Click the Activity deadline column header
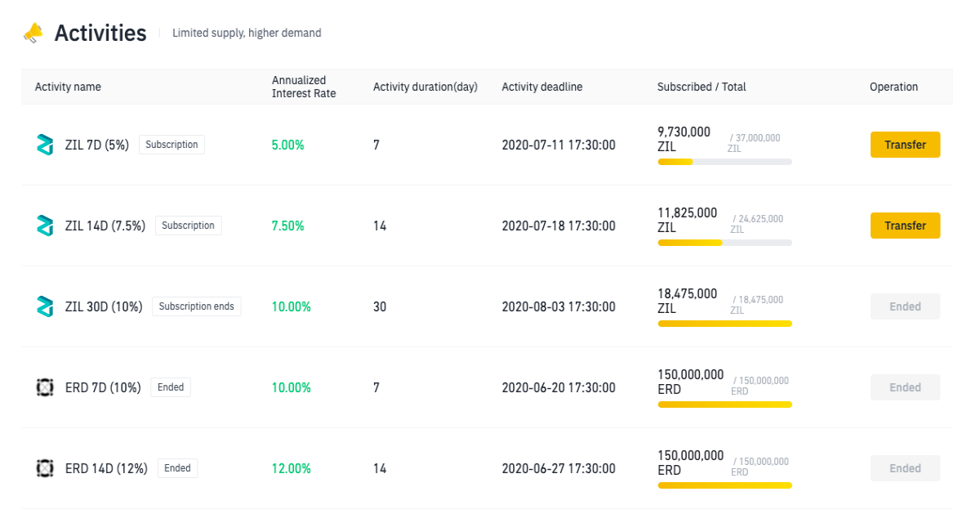980x514 pixels. click(x=542, y=87)
